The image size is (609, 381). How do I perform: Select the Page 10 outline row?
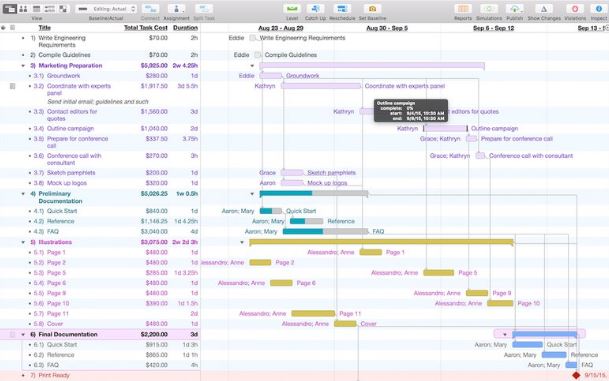100,303
